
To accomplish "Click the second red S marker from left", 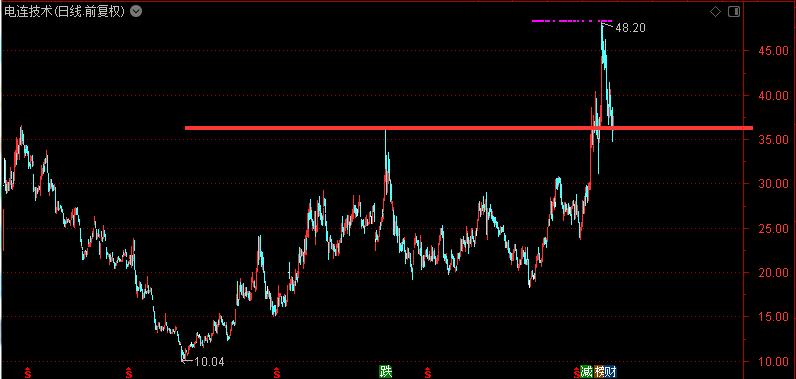I will pos(129,372).
